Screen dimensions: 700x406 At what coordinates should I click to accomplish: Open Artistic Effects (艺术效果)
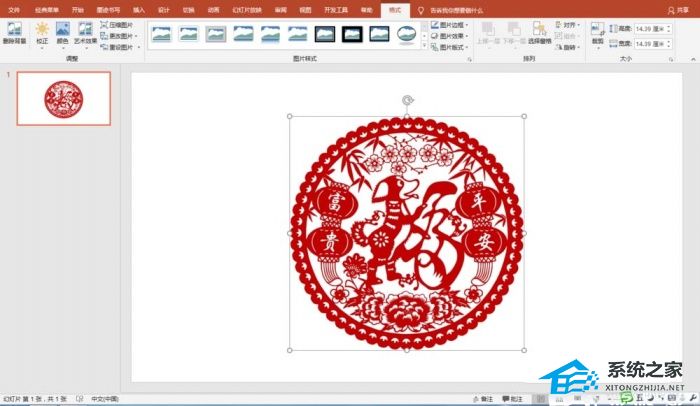point(85,33)
